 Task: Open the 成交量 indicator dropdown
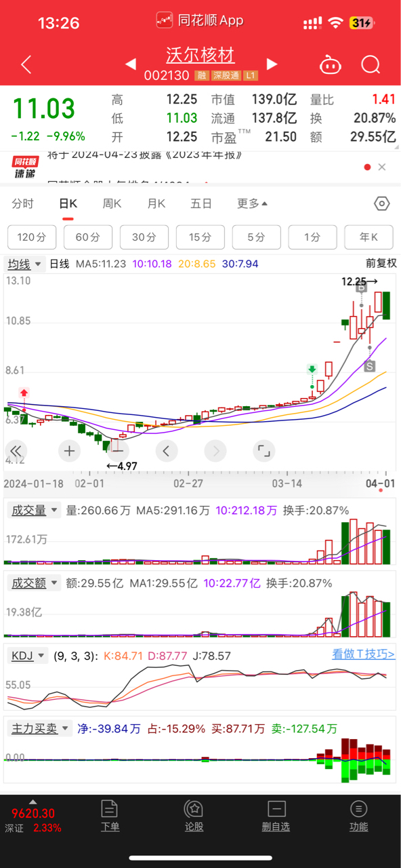coord(33,511)
